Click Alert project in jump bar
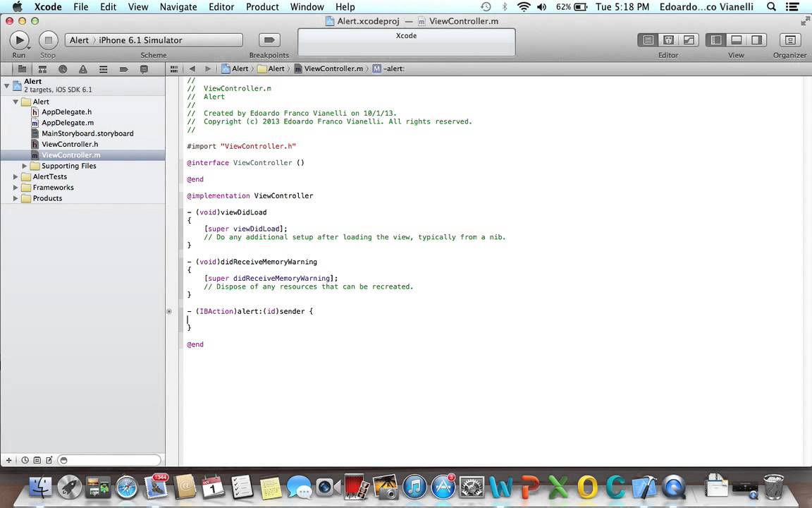 tap(235, 68)
